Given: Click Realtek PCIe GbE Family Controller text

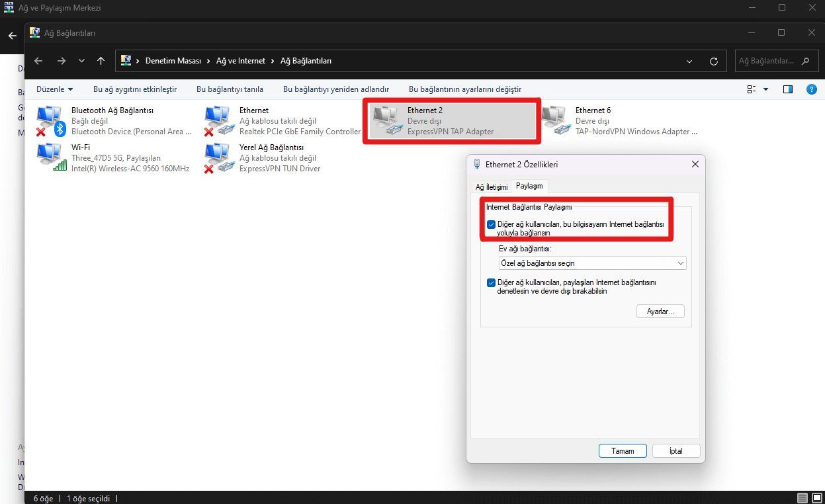Looking at the screenshot, I should point(300,132).
